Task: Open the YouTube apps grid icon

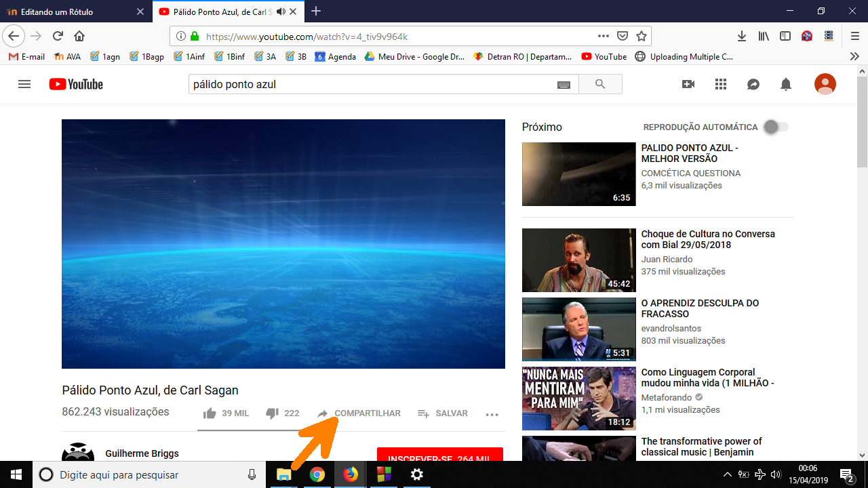Action: (x=721, y=84)
